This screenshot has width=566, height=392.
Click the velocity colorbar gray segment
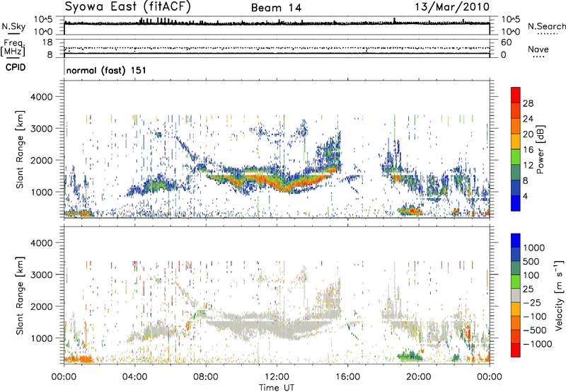(516, 295)
